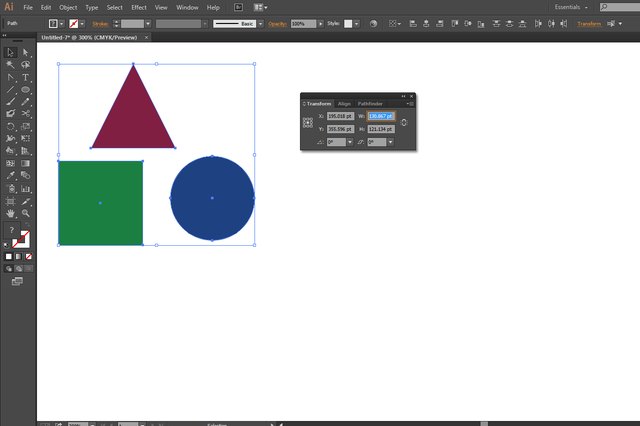Select the Eyedropper tool
The image size is (640, 426).
(x=10, y=175)
